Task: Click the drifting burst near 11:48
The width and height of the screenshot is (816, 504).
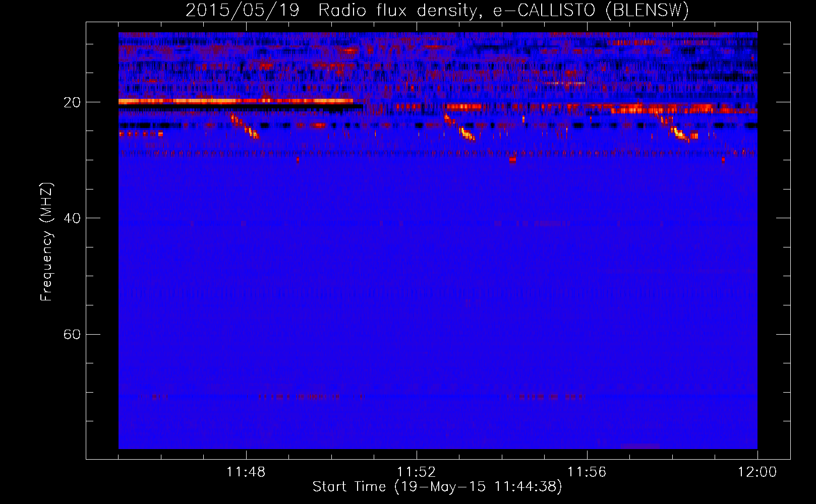Action: coord(245,127)
